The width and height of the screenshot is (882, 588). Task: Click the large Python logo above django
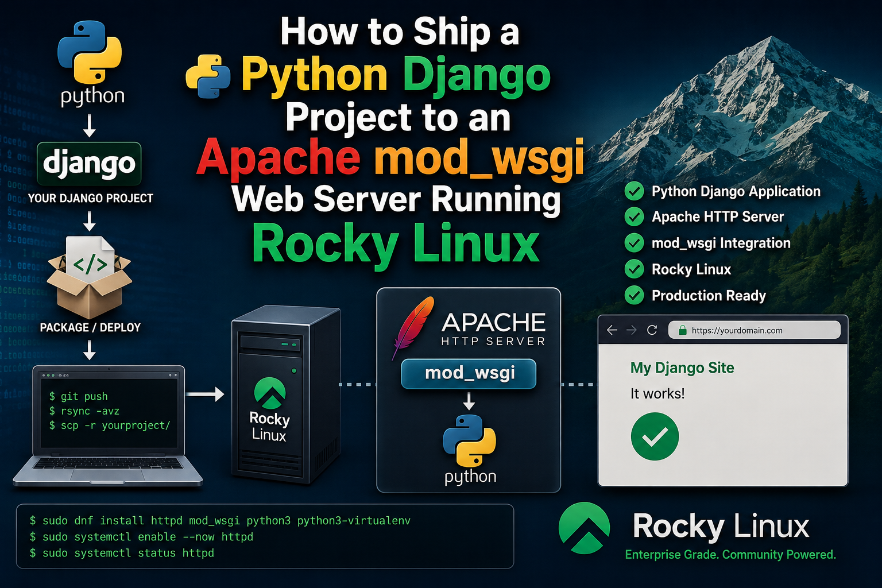click(90, 52)
